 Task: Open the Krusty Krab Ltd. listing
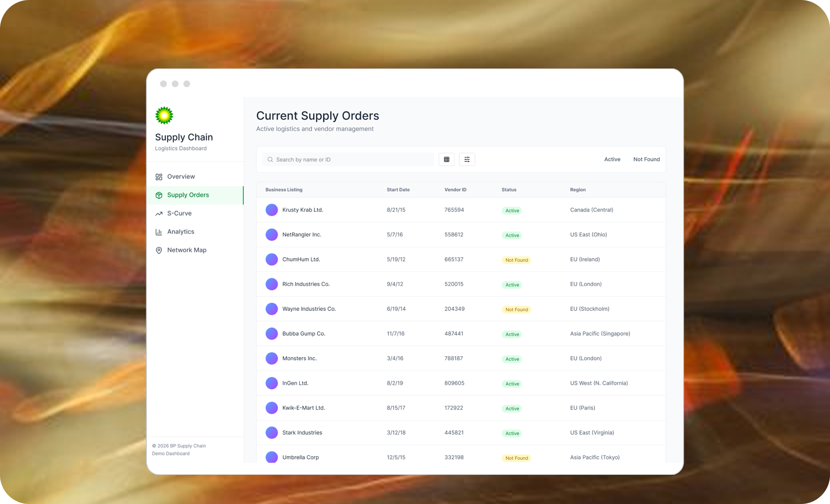302,210
